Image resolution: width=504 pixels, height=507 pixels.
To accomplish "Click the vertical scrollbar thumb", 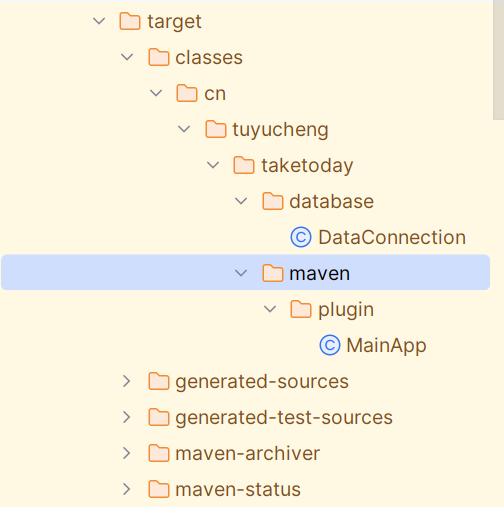I will click(498, 60).
